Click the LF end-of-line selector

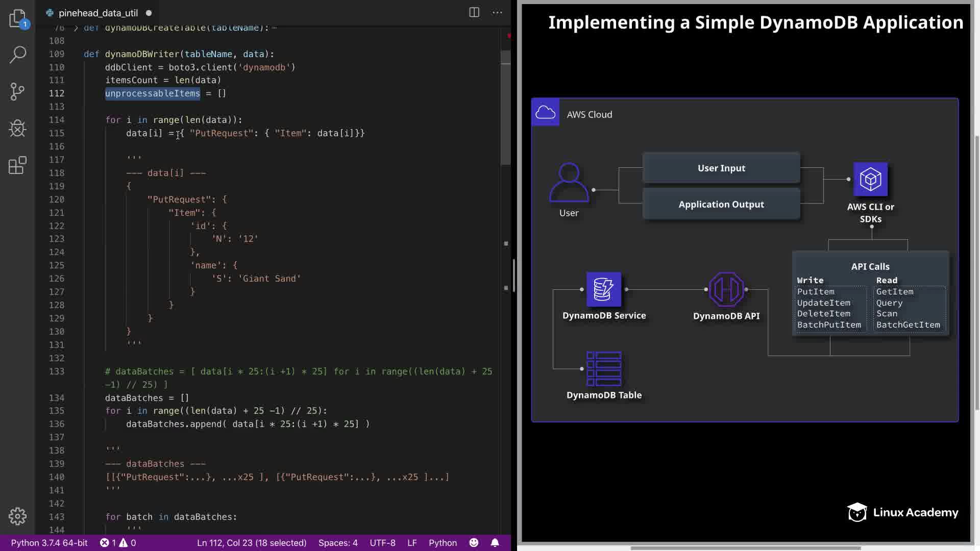click(x=412, y=543)
